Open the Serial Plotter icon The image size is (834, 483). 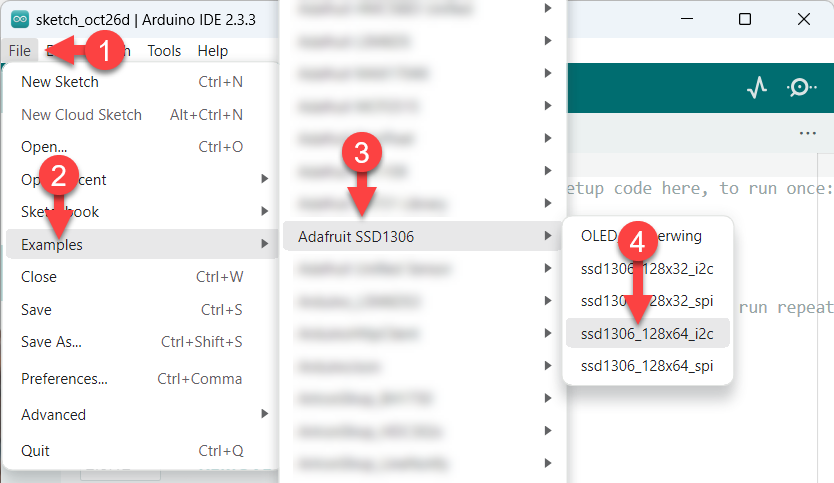coord(757,88)
